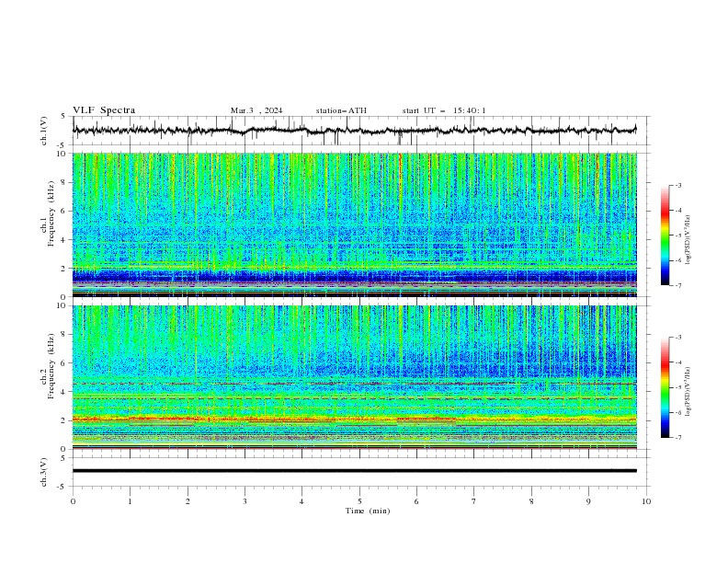728x563 pixels.
Task: Click the red 2 kHz band in ch.2 spectrogram
Action: coord(355,419)
